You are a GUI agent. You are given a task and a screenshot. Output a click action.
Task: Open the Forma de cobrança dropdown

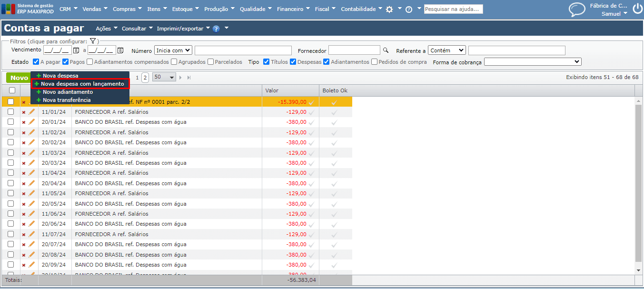pyautogui.click(x=533, y=62)
